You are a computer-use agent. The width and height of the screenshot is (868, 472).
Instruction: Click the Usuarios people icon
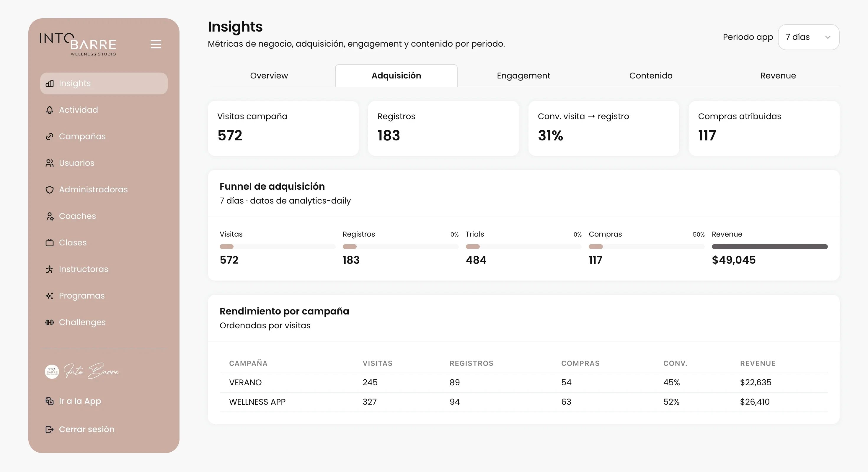click(50, 163)
